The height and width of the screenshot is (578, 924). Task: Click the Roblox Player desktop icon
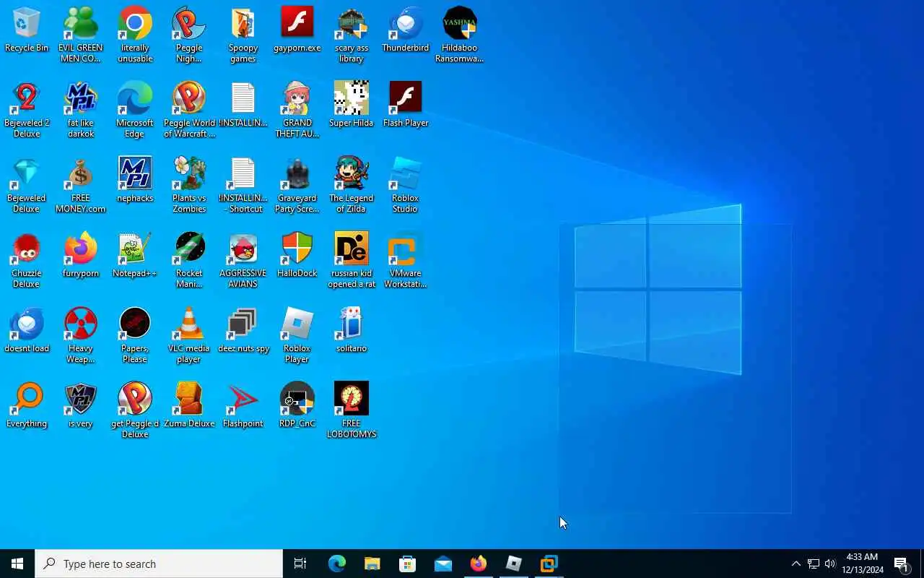[297, 335]
